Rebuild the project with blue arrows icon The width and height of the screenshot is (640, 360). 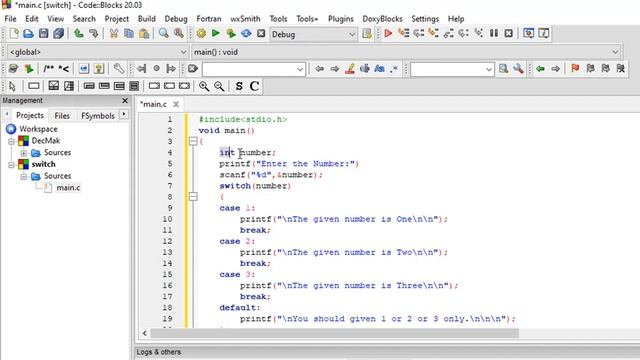coord(246,33)
